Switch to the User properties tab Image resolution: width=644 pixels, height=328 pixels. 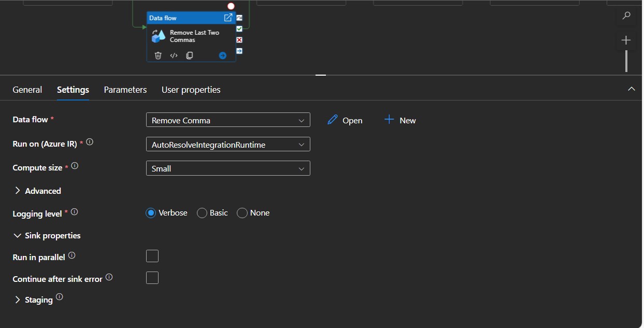pyautogui.click(x=191, y=90)
